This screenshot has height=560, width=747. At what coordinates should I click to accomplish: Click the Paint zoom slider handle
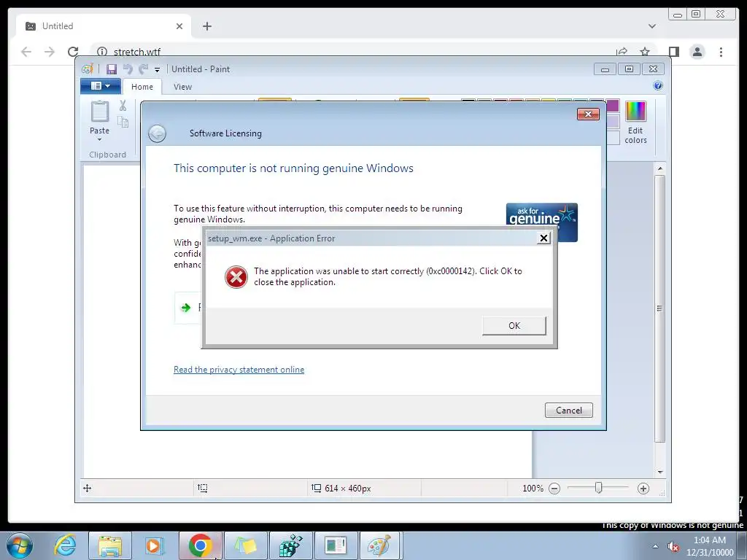click(x=598, y=488)
